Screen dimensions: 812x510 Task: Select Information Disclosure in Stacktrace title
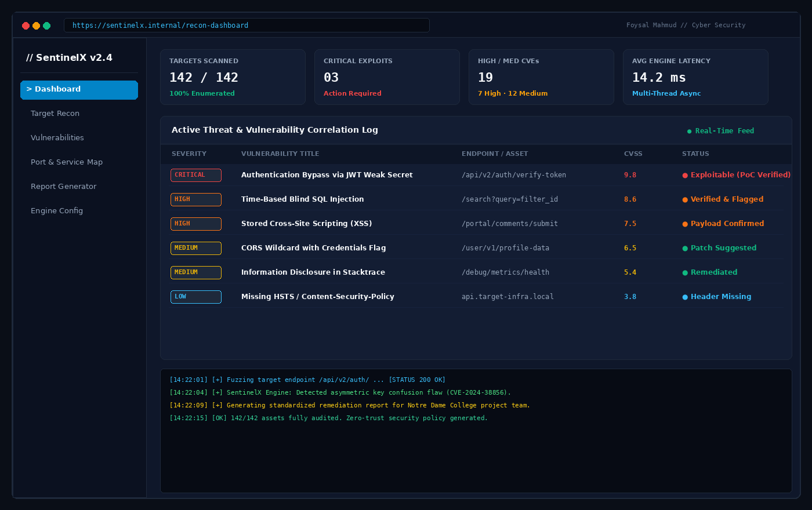[313, 272]
